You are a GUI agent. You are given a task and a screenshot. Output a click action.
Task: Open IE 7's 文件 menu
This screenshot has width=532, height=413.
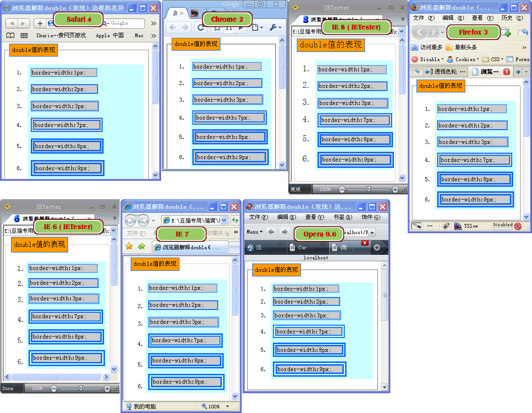point(136,233)
